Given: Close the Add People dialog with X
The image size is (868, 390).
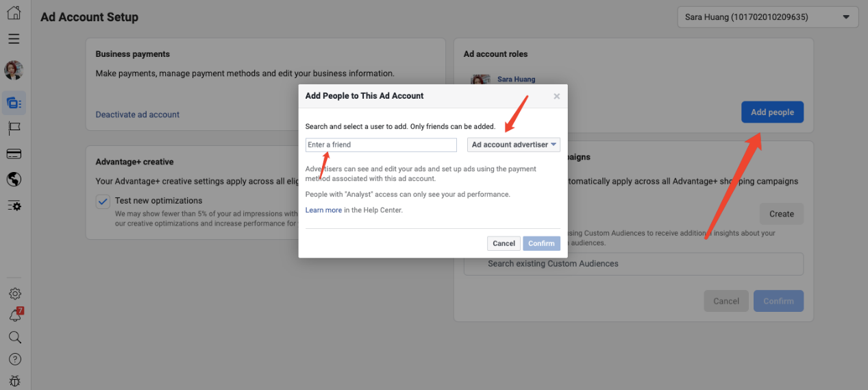Looking at the screenshot, I should tap(556, 97).
